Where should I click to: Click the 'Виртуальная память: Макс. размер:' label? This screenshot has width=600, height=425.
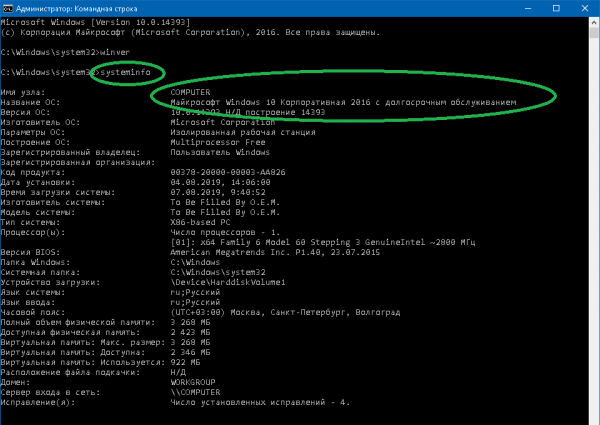click(83, 342)
